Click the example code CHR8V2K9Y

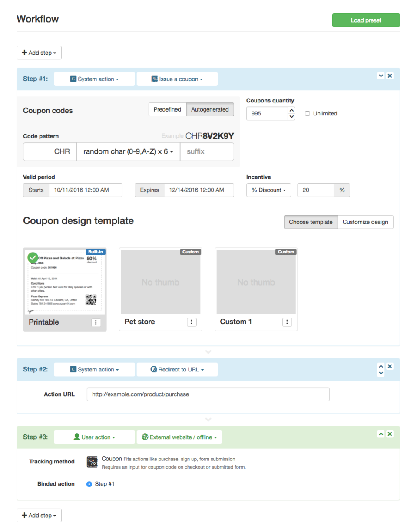click(209, 136)
